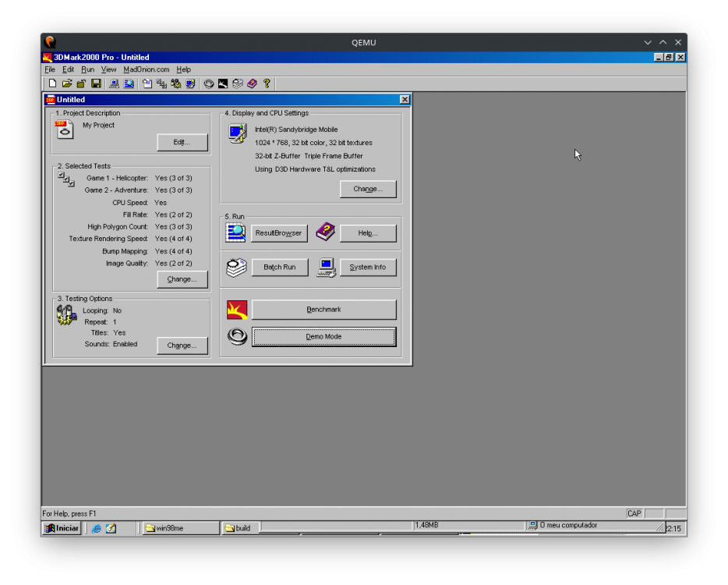This screenshot has width=728, height=585.
Task: Click the ResultBrowser magnifier toolbar icon
Action: (x=129, y=83)
